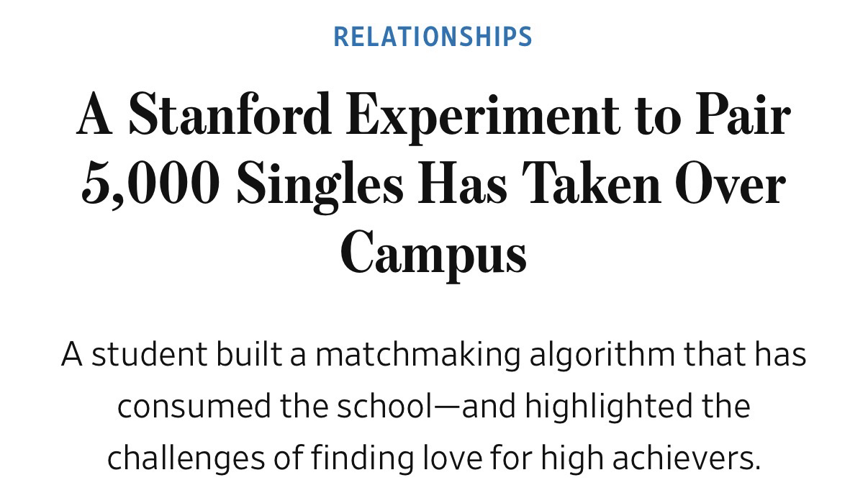Click the word "matchmaking" in the subheading
The width and height of the screenshot is (868, 493).
click(417, 355)
